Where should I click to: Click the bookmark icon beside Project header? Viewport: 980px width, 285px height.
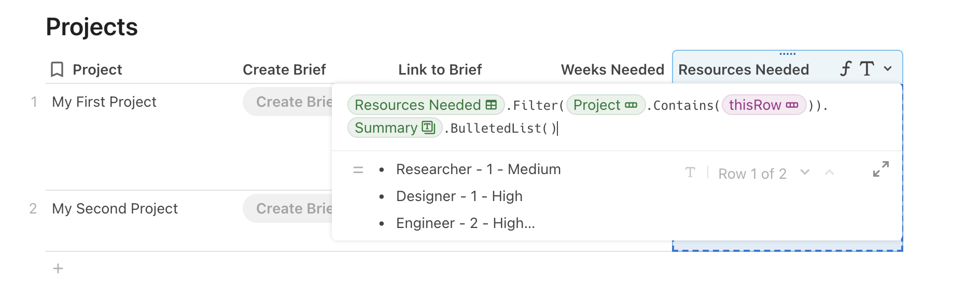point(57,69)
